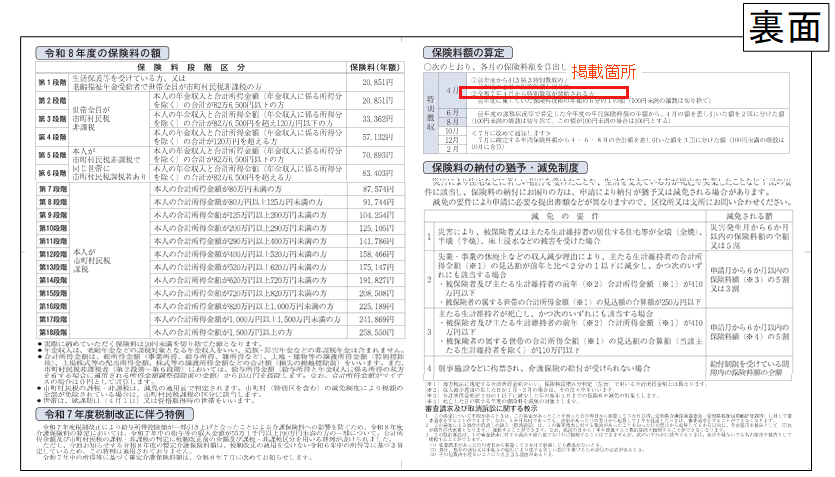Click the heading 保険料の納付の猶予・減免制度
This screenshot has width=835, height=477.
tap(505, 168)
